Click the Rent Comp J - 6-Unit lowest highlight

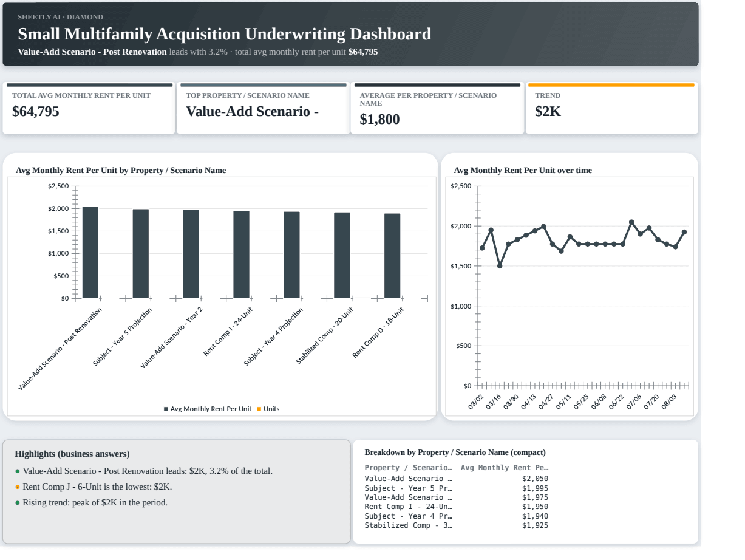coord(94,487)
